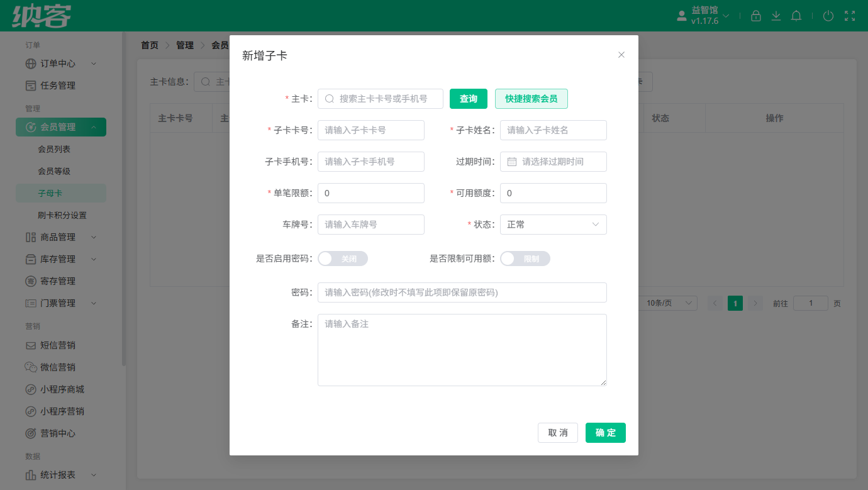The height and width of the screenshot is (490, 868).
Task: Expand the 订单中心 menu chevron
Action: click(94, 64)
